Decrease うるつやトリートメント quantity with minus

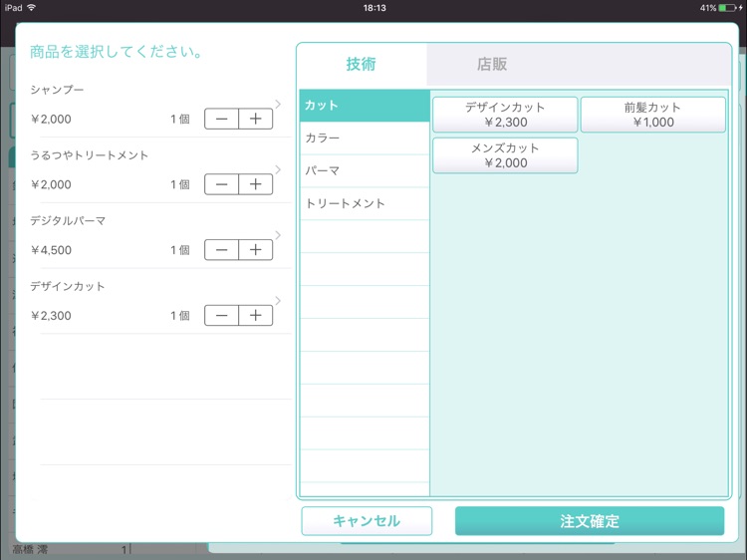221,184
